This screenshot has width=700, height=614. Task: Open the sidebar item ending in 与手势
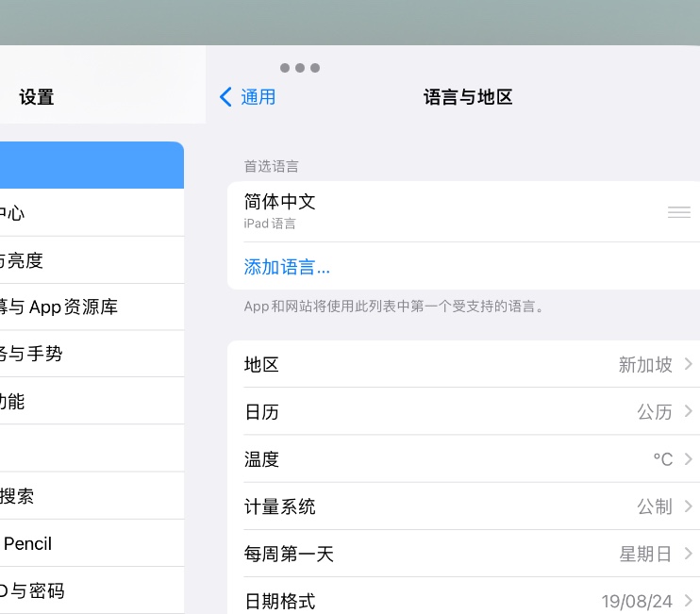[90, 355]
